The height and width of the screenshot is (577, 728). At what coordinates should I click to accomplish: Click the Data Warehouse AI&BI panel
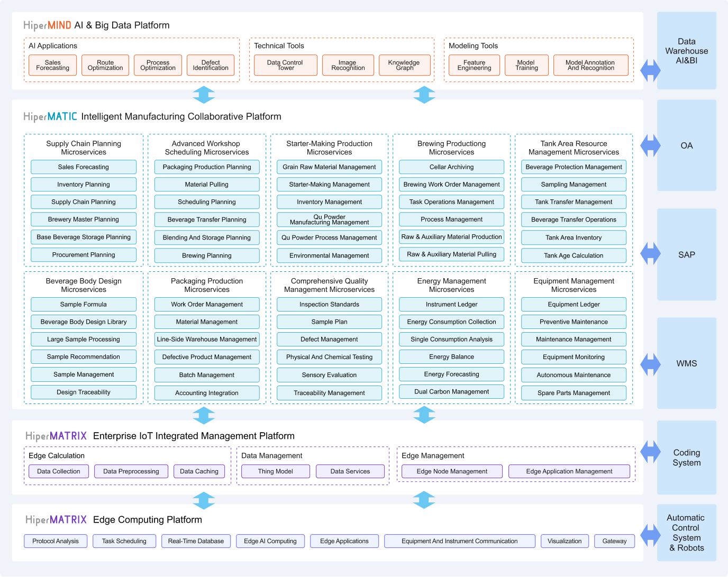[687, 51]
